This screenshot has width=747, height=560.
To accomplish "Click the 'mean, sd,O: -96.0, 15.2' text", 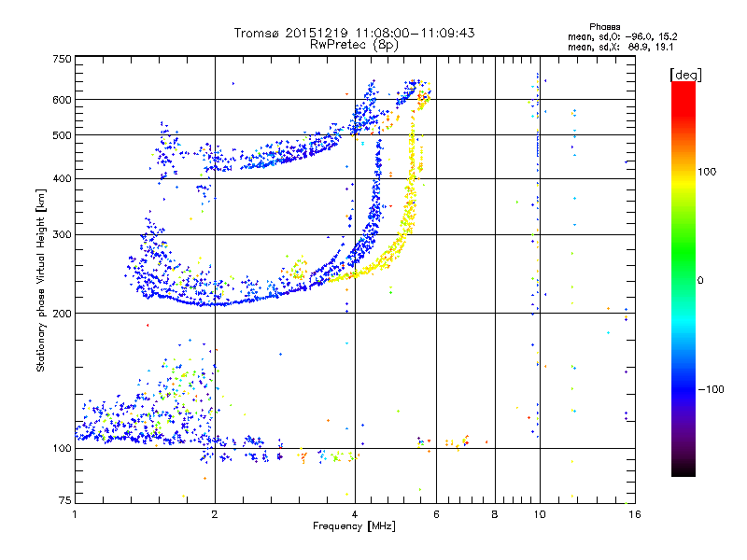I will [x=622, y=36].
